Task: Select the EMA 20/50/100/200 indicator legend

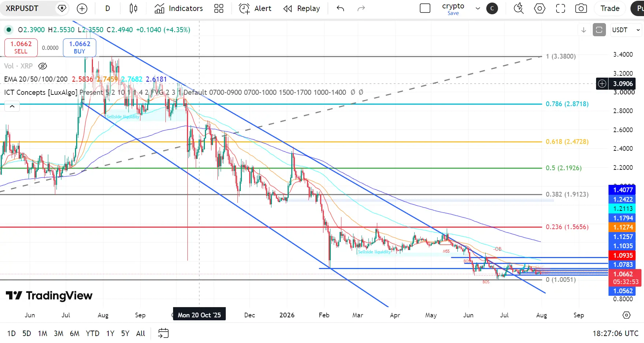Action: pos(36,79)
